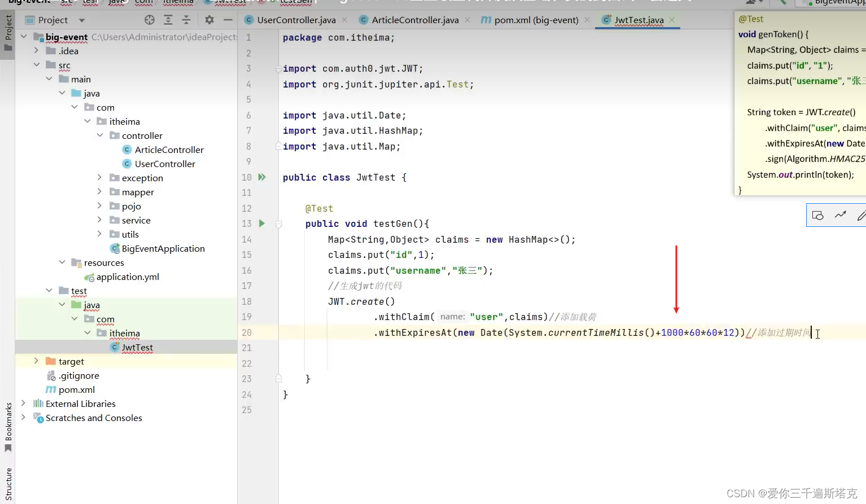The height and width of the screenshot is (504, 866).
Task: Run JwtTest class via double-arrow gutter icon
Action: click(x=260, y=177)
